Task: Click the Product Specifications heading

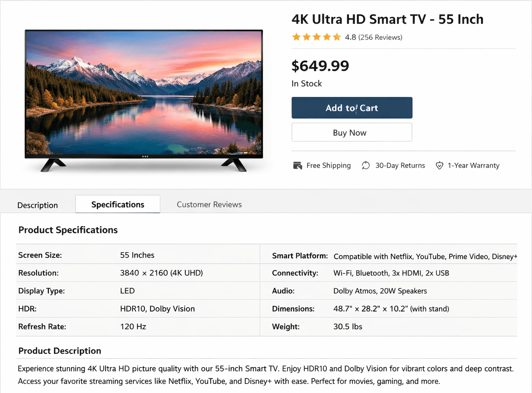Action: click(68, 230)
